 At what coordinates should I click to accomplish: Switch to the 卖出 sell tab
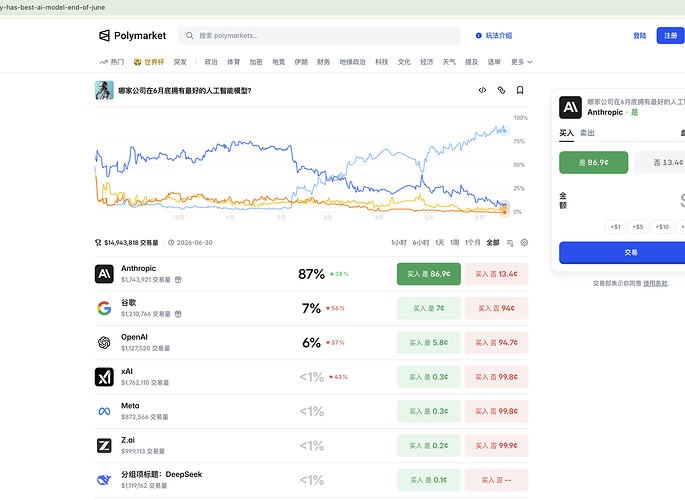point(587,133)
